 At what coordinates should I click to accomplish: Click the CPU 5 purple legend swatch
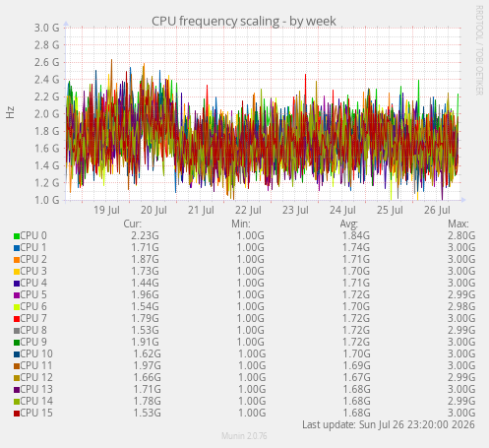click(x=17, y=295)
